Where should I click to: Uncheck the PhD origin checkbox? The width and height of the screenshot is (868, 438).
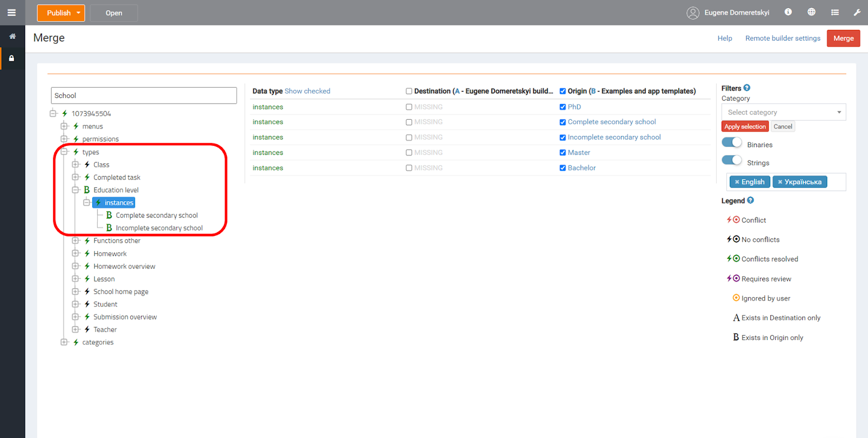click(x=563, y=107)
